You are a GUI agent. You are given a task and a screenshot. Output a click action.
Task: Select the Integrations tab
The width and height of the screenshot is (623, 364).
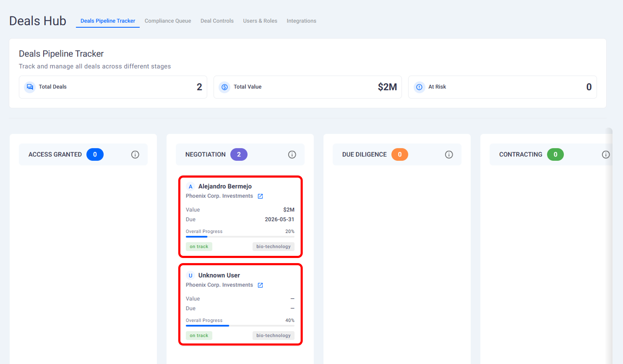[x=301, y=21]
